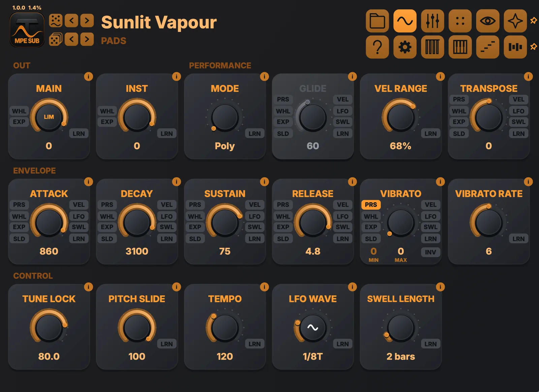Image resolution: width=539 pixels, height=392 pixels.
Task: Click LRN on the MODE panel
Action: tap(255, 133)
